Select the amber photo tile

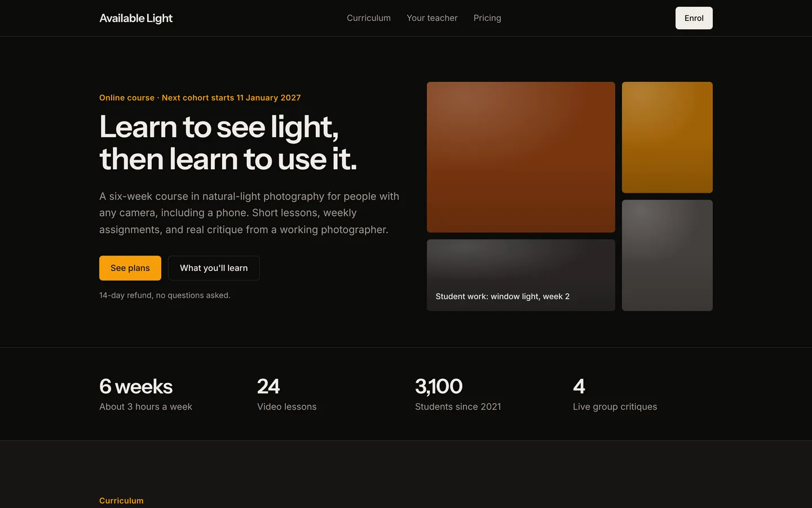(667, 137)
